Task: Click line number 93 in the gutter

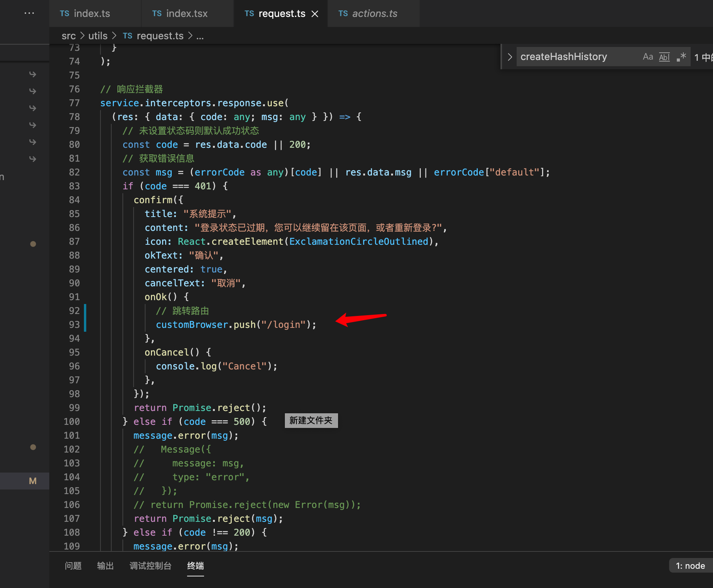Action: click(x=74, y=324)
